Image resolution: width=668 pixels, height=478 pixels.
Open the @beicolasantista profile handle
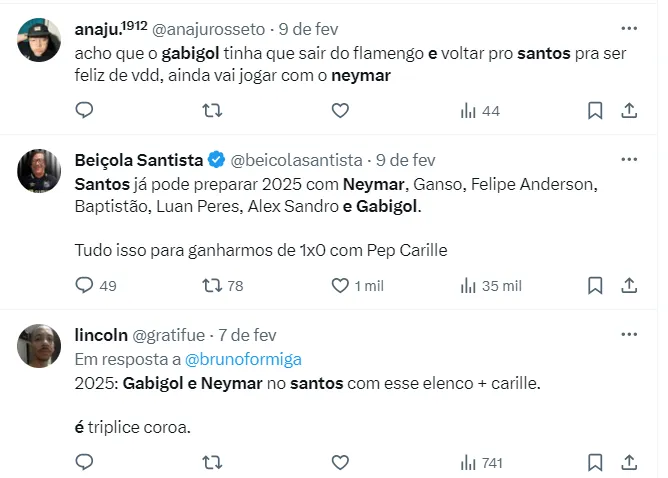click(296, 160)
